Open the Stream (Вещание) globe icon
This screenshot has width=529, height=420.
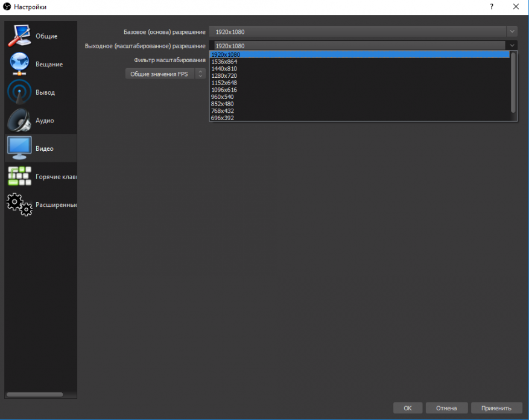click(19, 64)
